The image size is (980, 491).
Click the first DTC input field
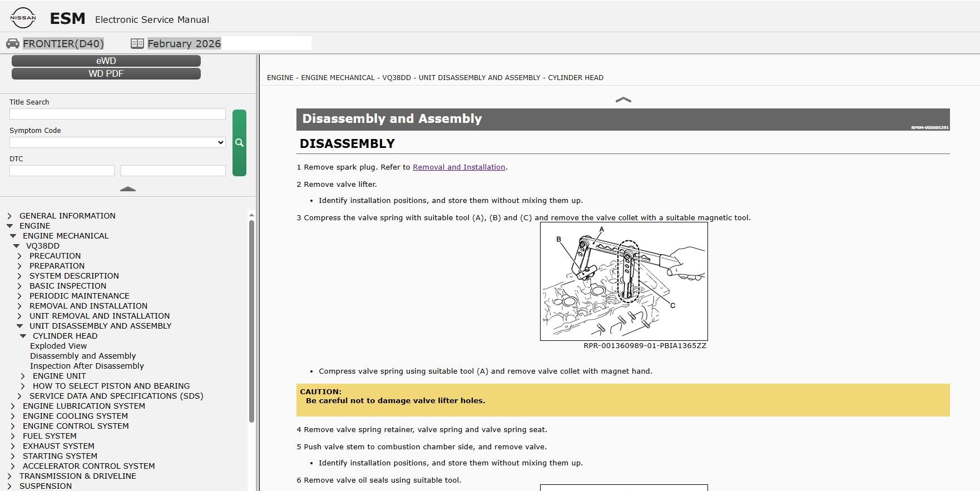(62, 171)
